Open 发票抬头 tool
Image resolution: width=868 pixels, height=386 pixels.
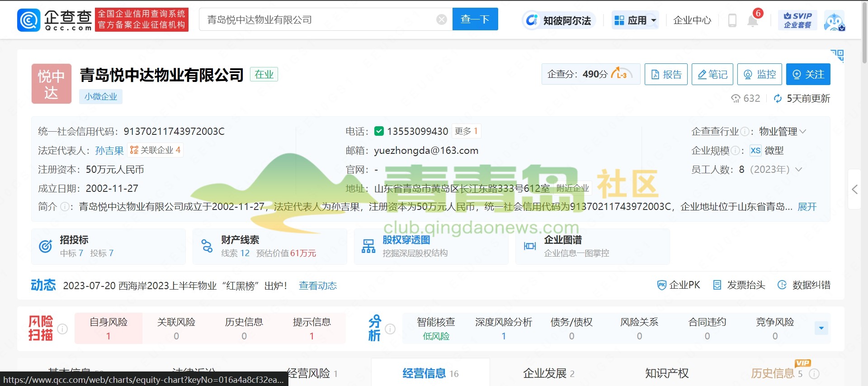[739, 285]
